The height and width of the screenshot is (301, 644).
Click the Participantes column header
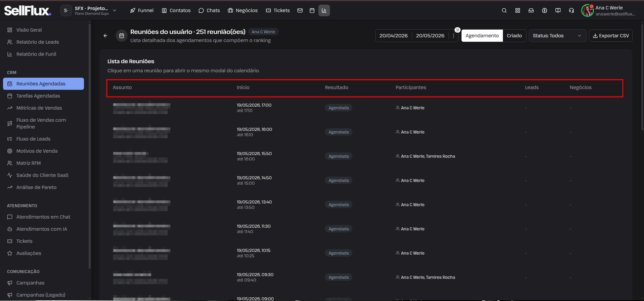point(411,87)
